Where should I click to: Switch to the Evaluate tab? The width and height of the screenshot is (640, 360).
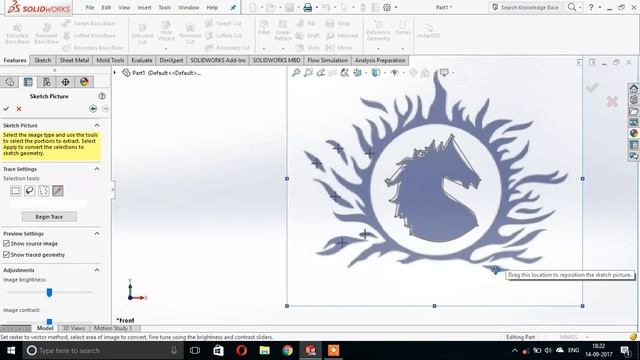[x=142, y=60]
